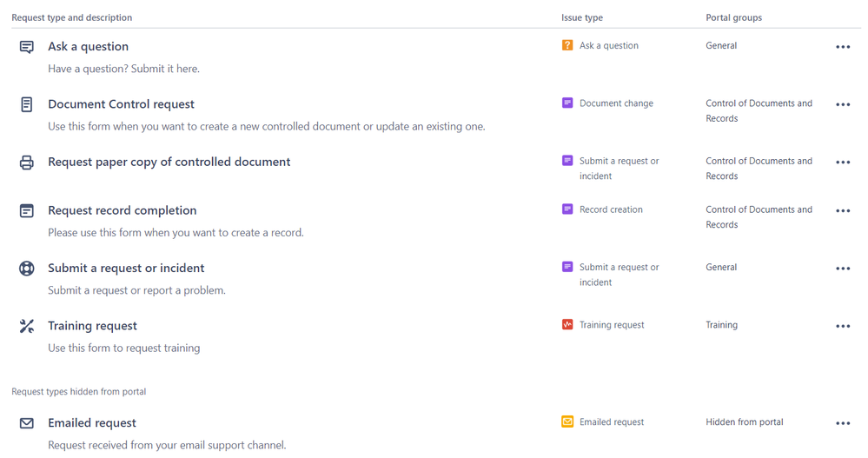Open Submit a request or incident request type

click(x=126, y=268)
